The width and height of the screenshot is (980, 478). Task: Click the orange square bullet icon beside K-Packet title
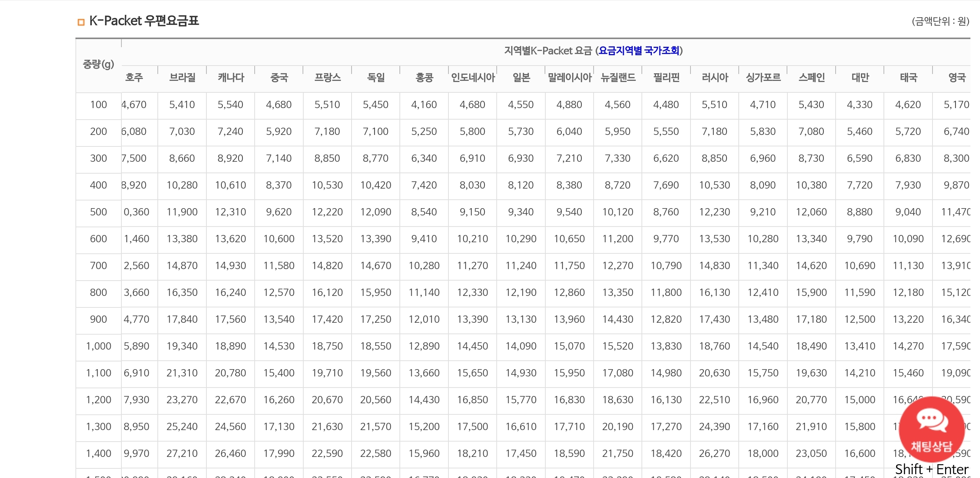pos(81,22)
